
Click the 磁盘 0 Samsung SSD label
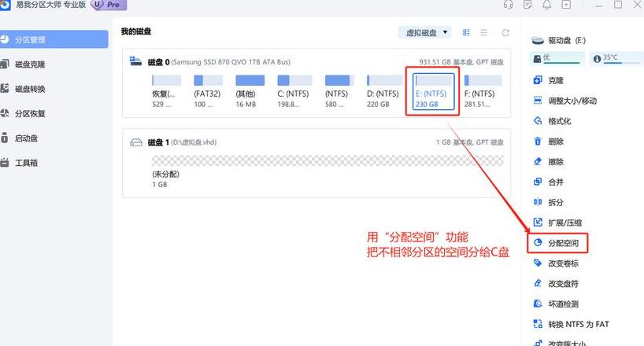point(219,62)
